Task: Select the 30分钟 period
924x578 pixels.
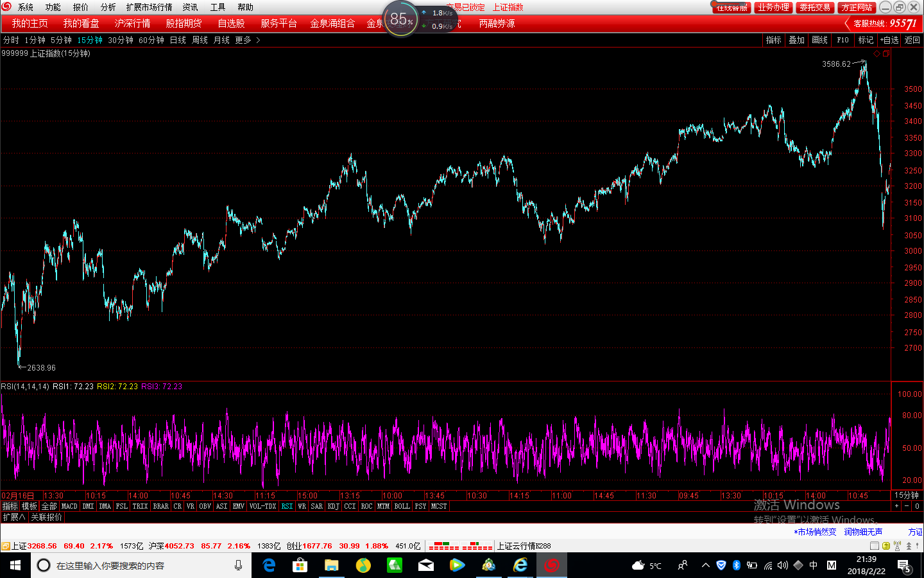Action: click(121, 40)
